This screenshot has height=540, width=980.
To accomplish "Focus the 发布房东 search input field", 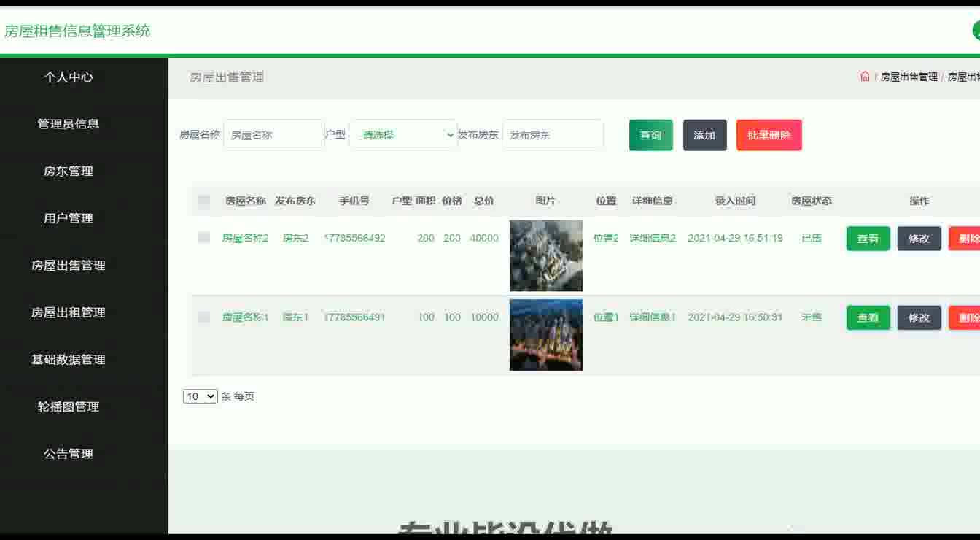I will 553,135.
